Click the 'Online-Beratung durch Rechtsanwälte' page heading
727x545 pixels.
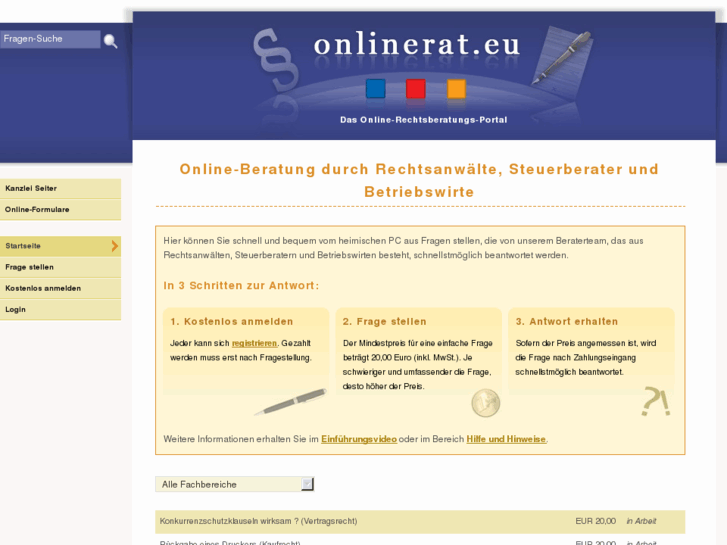coord(419,180)
